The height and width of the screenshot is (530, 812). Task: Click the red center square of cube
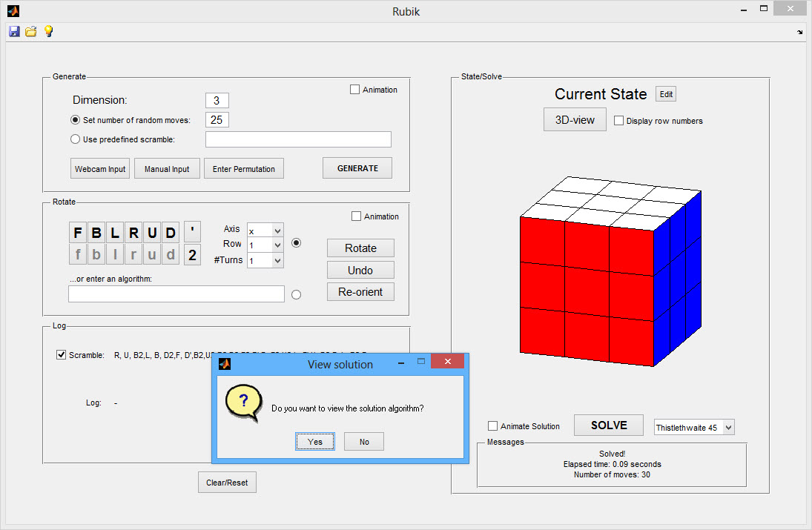pyautogui.click(x=587, y=291)
